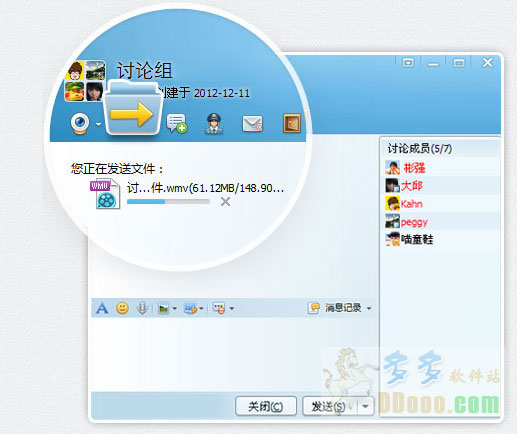Click the 关闭(C) button
Image resolution: width=517 pixels, height=434 pixels.
(266, 406)
